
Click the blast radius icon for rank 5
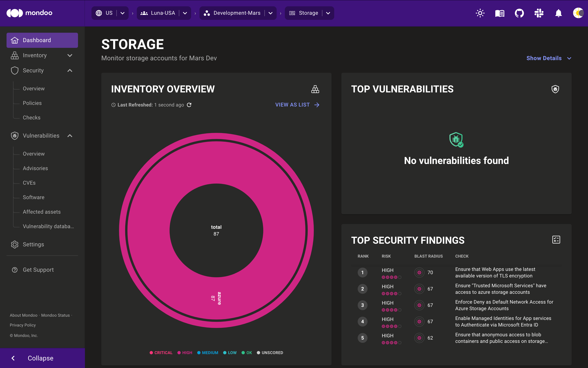coord(419,338)
